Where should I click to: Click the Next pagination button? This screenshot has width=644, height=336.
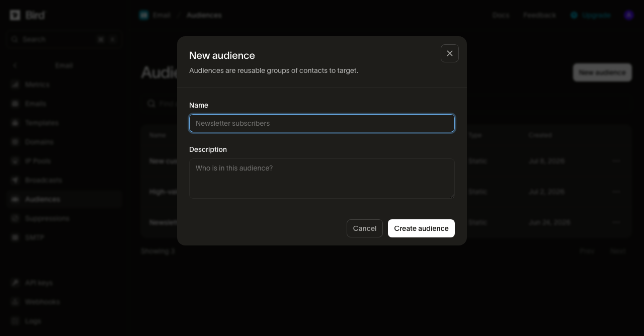(x=618, y=251)
